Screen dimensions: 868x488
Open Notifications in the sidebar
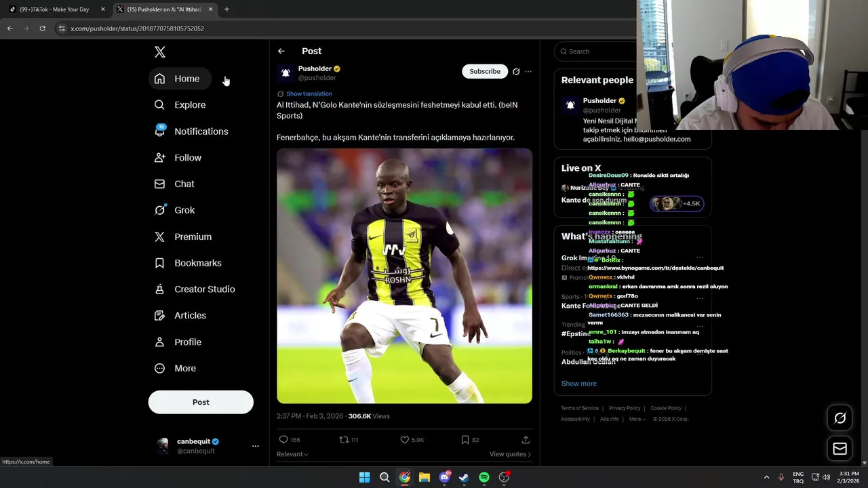(193, 131)
